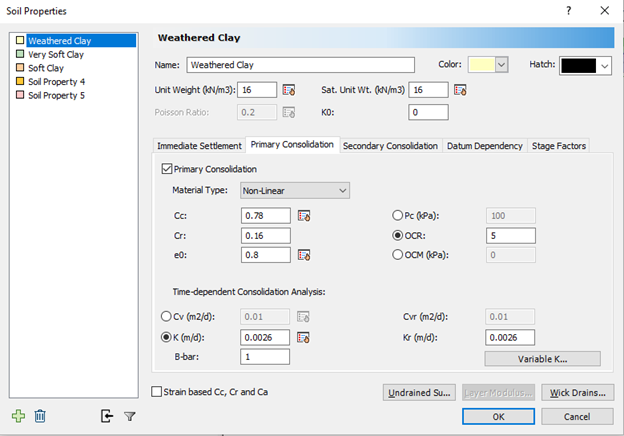The width and height of the screenshot is (624, 436).
Task: Open the Material Type dropdown
Action: pos(295,190)
